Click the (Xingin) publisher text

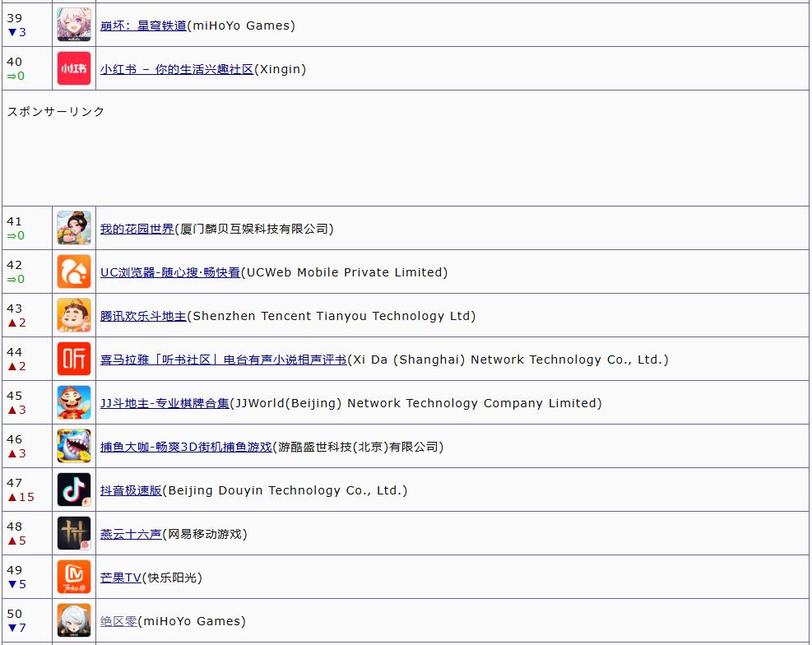tap(281, 69)
